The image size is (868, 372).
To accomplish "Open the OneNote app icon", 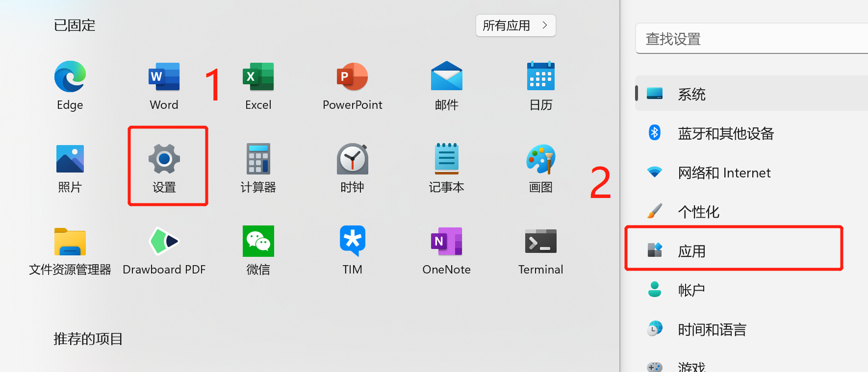I will pyautogui.click(x=447, y=241).
